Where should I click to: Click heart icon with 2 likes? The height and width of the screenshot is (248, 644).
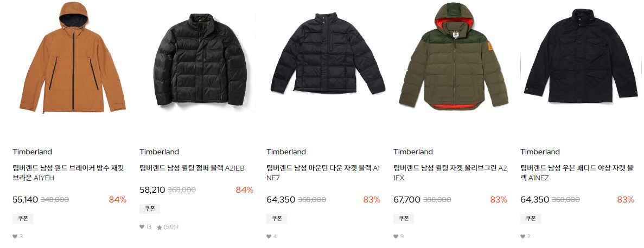coord(523,237)
